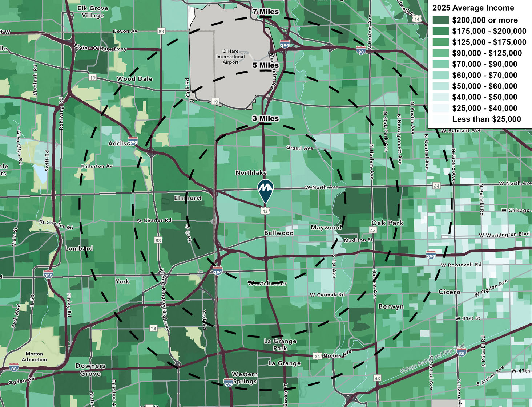Click the "Bellwood" city label
532x407 pixels.
[x=279, y=233]
